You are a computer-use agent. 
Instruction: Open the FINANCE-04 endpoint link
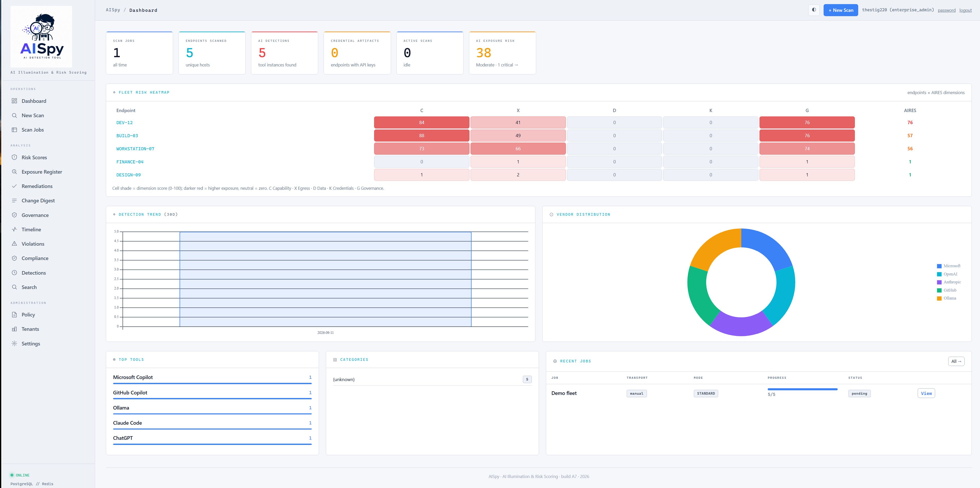pyautogui.click(x=130, y=162)
